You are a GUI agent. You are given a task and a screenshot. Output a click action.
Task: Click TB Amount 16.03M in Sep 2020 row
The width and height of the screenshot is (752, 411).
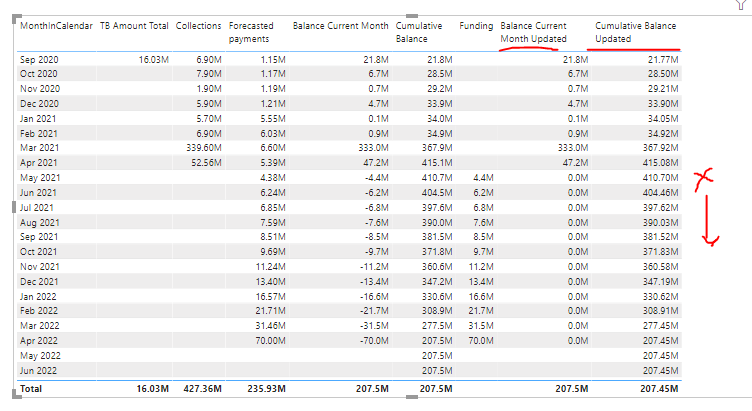pos(153,59)
